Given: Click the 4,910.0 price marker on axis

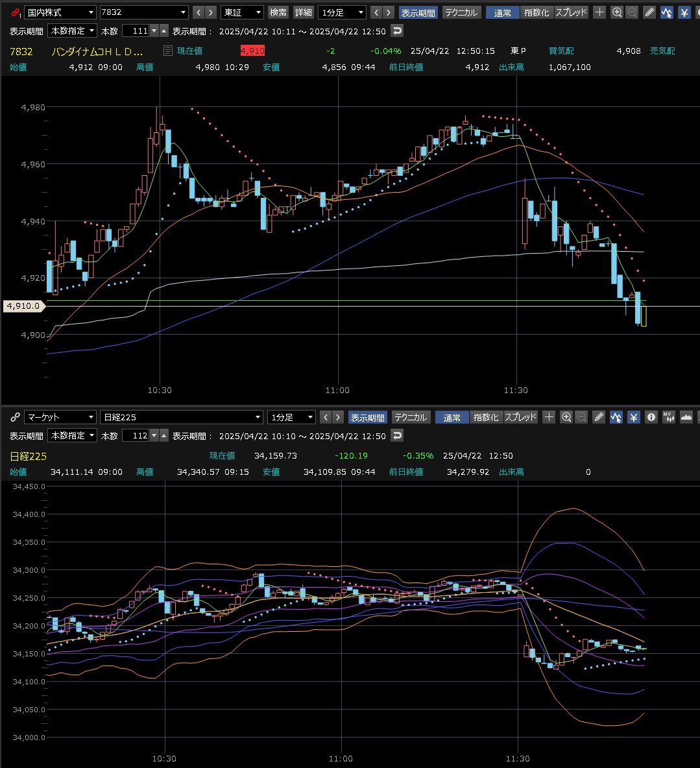Looking at the screenshot, I should (23, 306).
